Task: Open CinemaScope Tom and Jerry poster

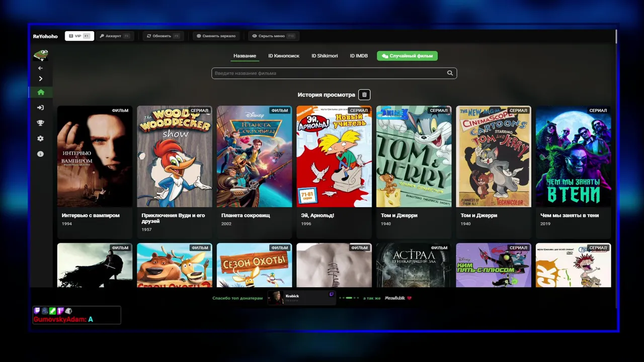Action: [x=494, y=156]
